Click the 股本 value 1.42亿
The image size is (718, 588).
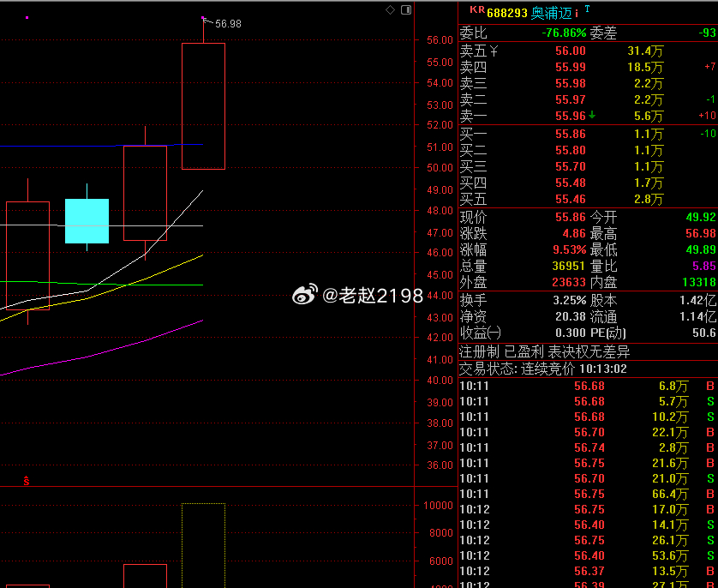pos(697,300)
